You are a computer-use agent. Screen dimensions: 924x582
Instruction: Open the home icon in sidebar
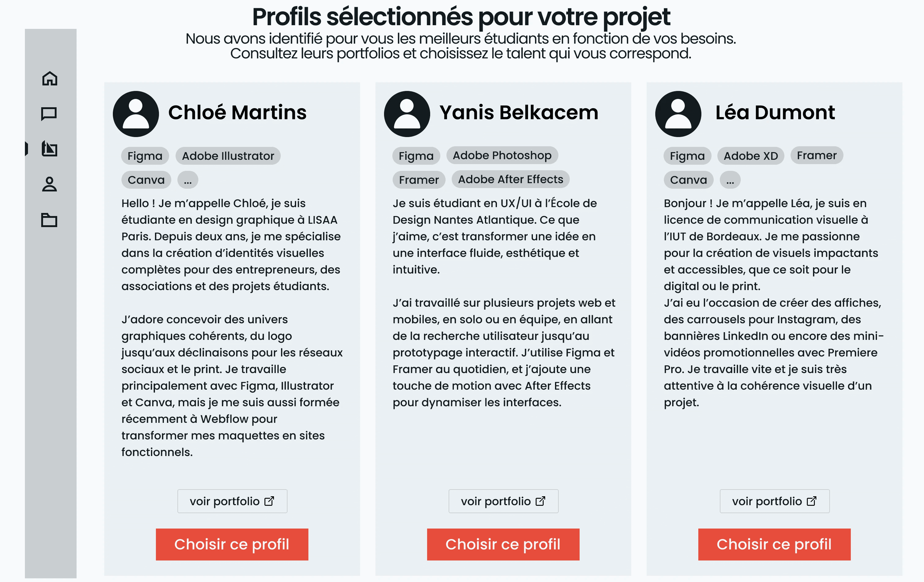(50, 78)
